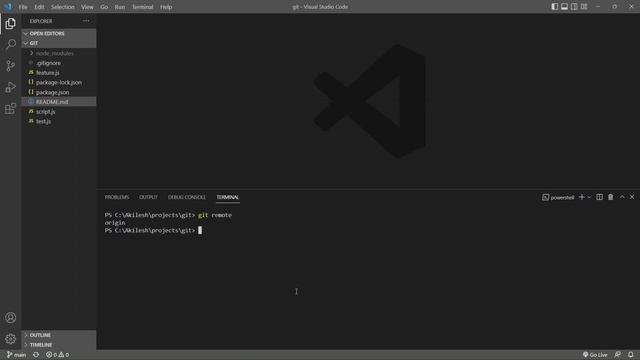Open Customize Layout icon in title bar
The image size is (640, 360).
(584, 7)
